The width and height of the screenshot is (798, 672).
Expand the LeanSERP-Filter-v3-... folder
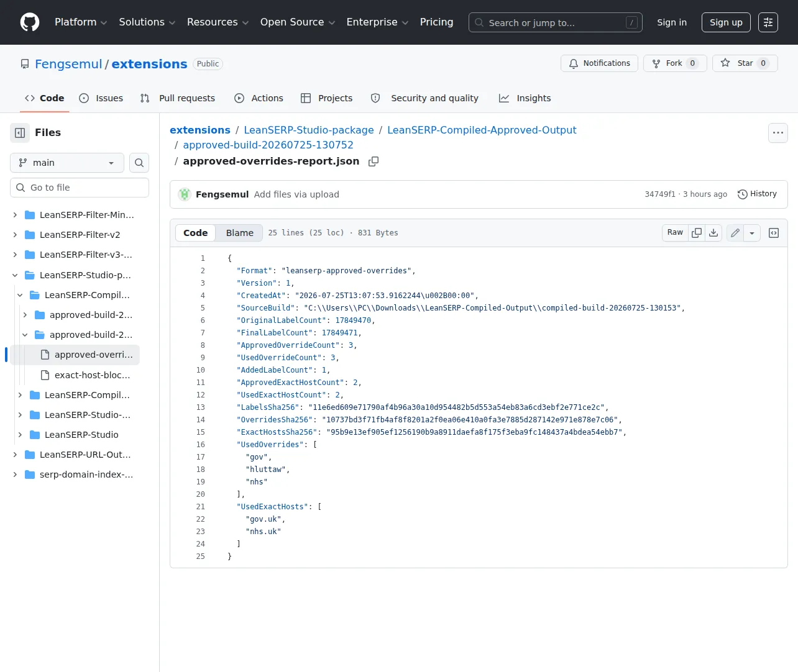[15, 255]
